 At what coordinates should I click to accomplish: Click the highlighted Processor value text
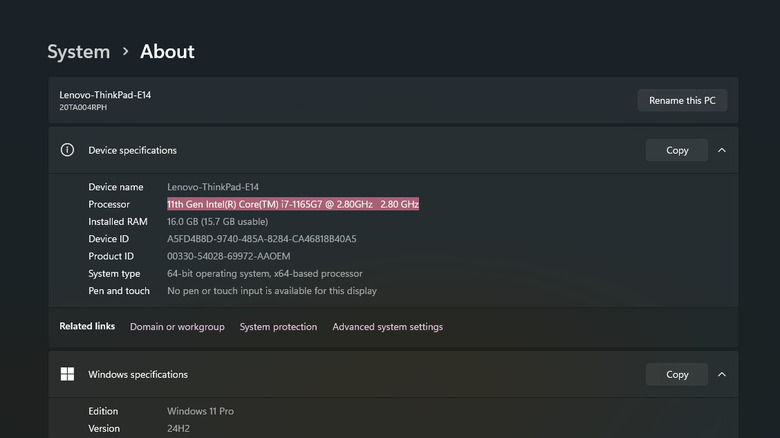(x=293, y=204)
